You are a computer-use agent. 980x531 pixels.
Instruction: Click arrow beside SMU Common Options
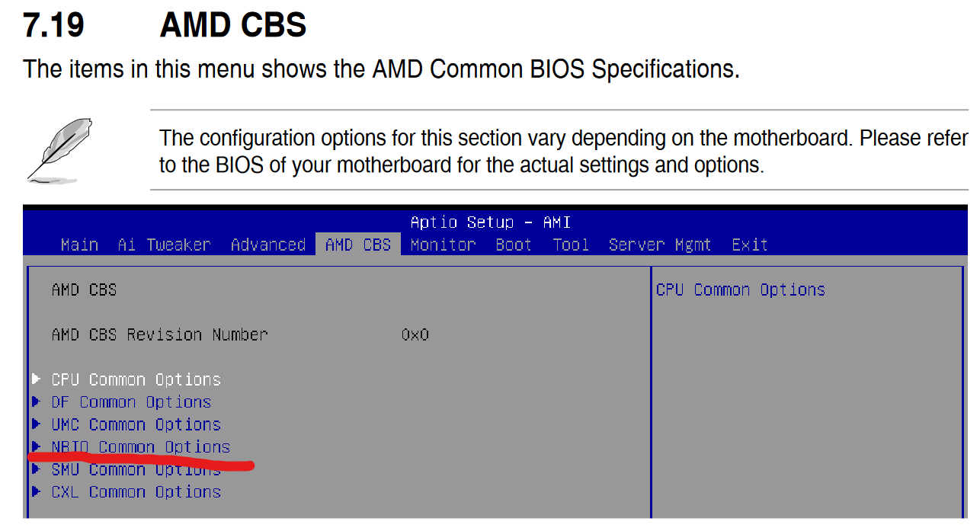pyautogui.click(x=36, y=469)
